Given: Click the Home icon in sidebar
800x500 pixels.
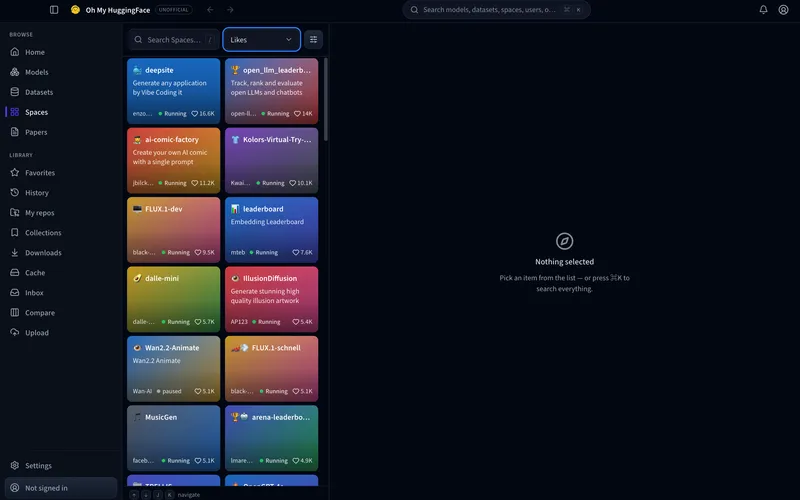Looking at the screenshot, I should point(15,52).
